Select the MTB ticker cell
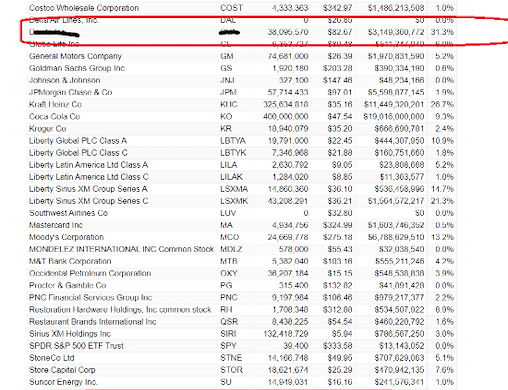Image resolution: width=508 pixels, height=390 pixels. [x=229, y=261]
